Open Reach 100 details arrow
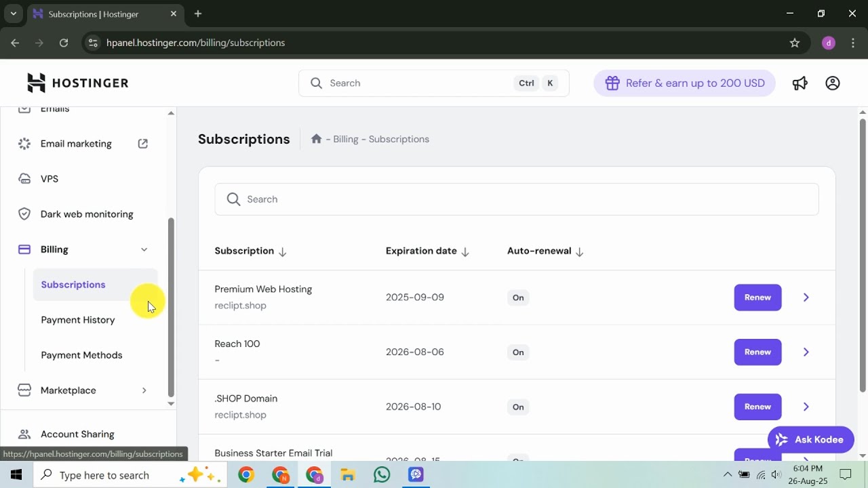 coord(806,352)
